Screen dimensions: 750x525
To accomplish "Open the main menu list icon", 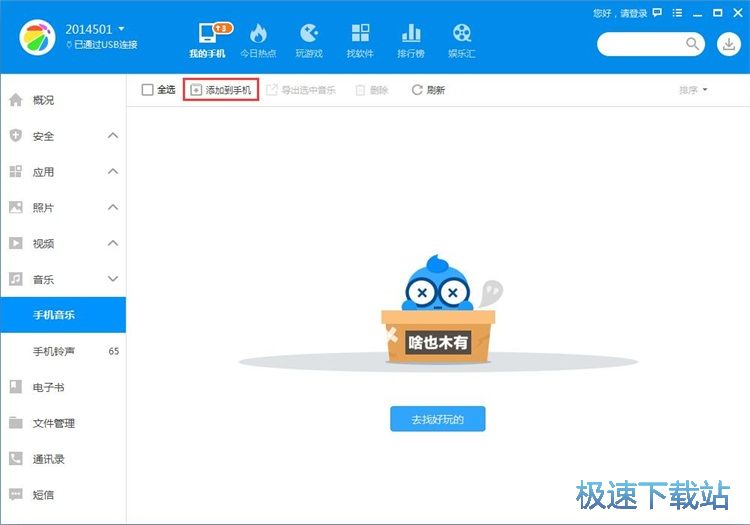I will click(x=677, y=13).
